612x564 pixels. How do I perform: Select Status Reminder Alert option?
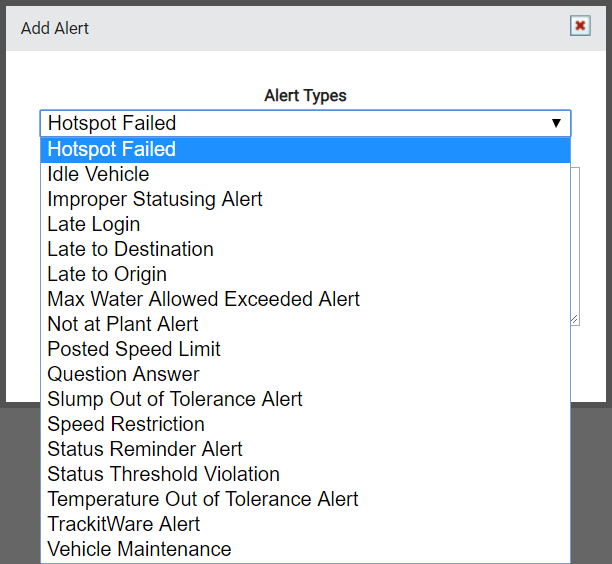click(305, 449)
